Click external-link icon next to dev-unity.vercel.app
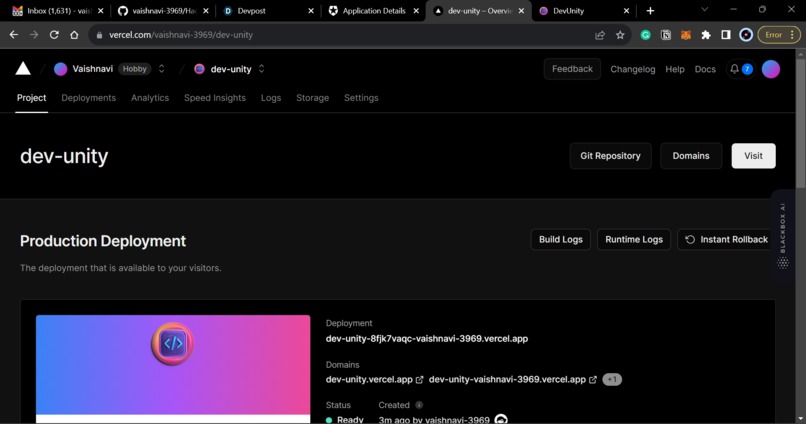The height and width of the screenshot is (424, 806). 419,379
